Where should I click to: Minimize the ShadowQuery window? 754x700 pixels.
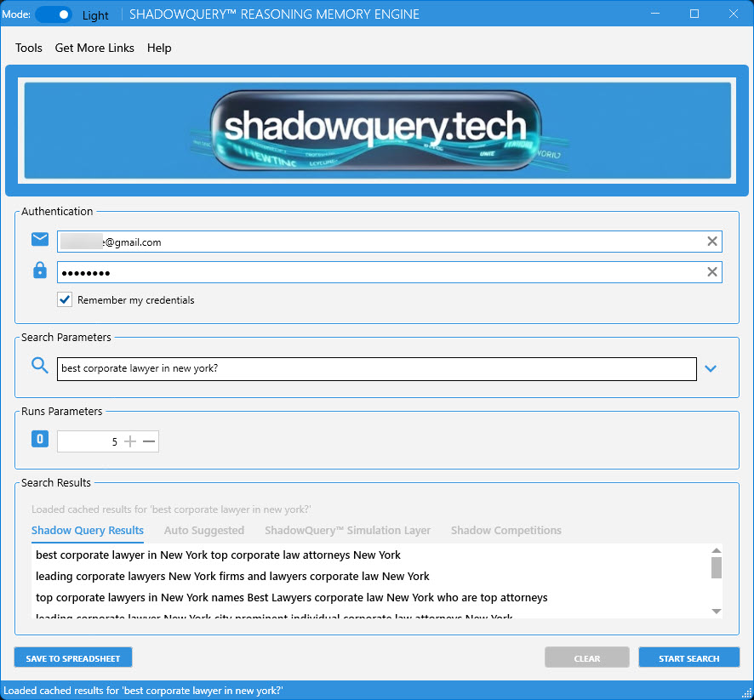(655, 14)
